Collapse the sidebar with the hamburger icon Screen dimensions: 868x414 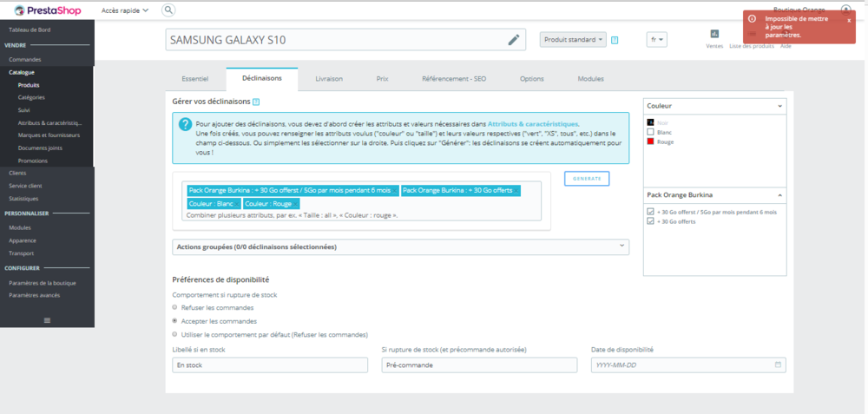tap(47, 320)
